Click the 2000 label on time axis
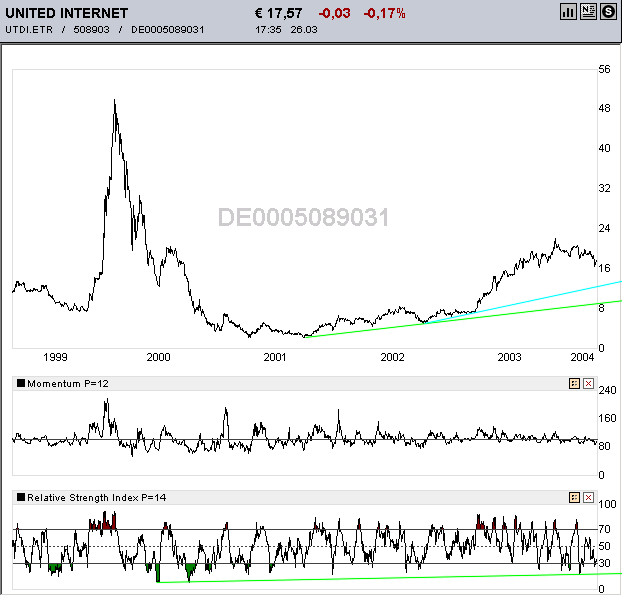 158,357
